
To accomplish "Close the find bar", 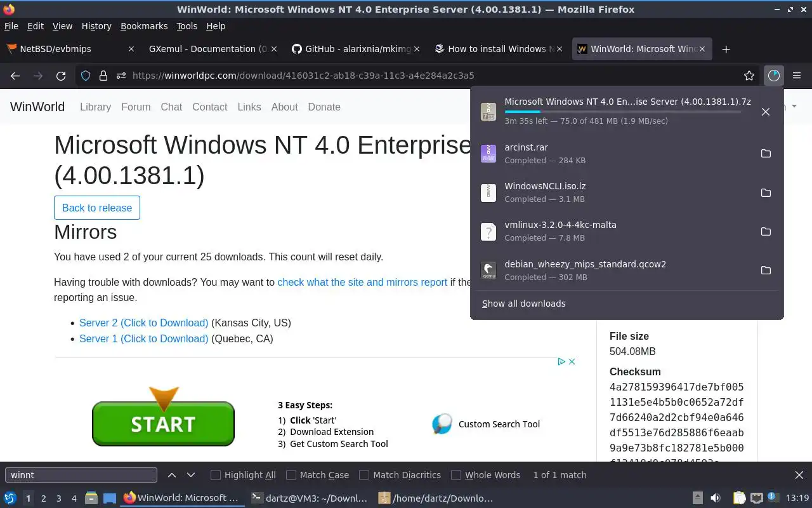I will tap(799, 475).
